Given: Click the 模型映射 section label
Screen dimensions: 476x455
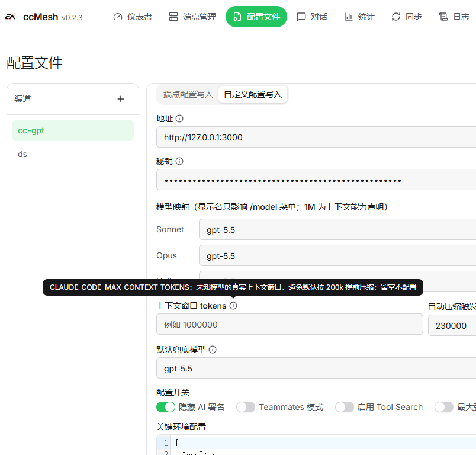Looking at the screenshot, I should click(x=272, y=207).
